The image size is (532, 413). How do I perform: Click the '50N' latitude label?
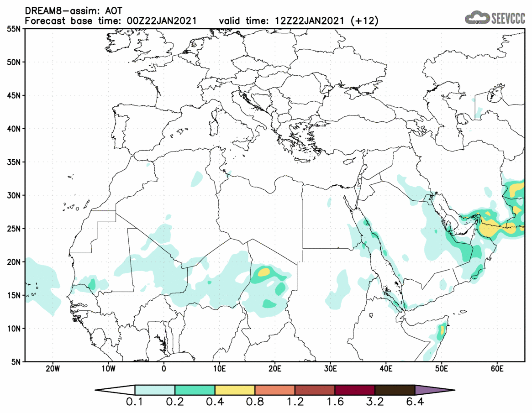[x=14, y=63]
